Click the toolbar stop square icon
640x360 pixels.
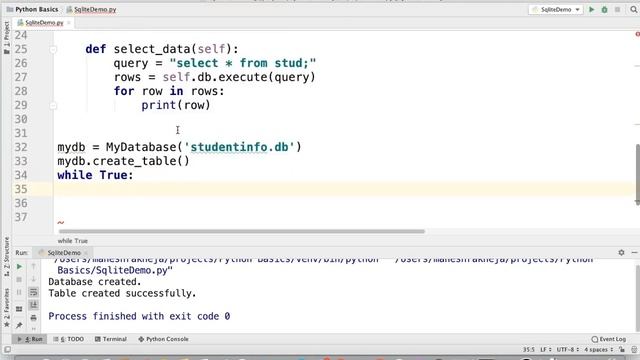[x=617, y=9]
